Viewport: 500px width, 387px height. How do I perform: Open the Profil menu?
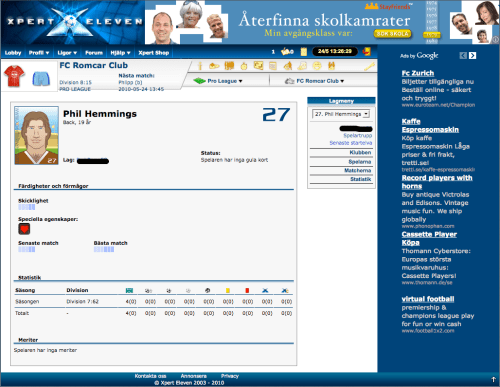(39, 53)
